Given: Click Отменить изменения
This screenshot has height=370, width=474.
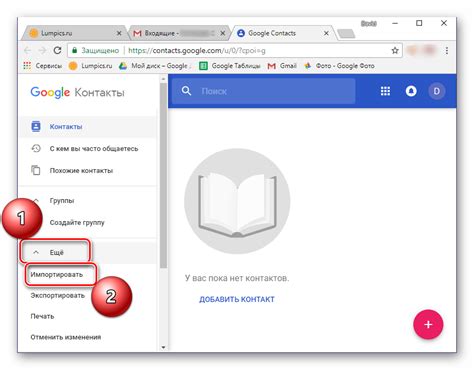Looking at the screenshot, I should (x=66, y=337).
